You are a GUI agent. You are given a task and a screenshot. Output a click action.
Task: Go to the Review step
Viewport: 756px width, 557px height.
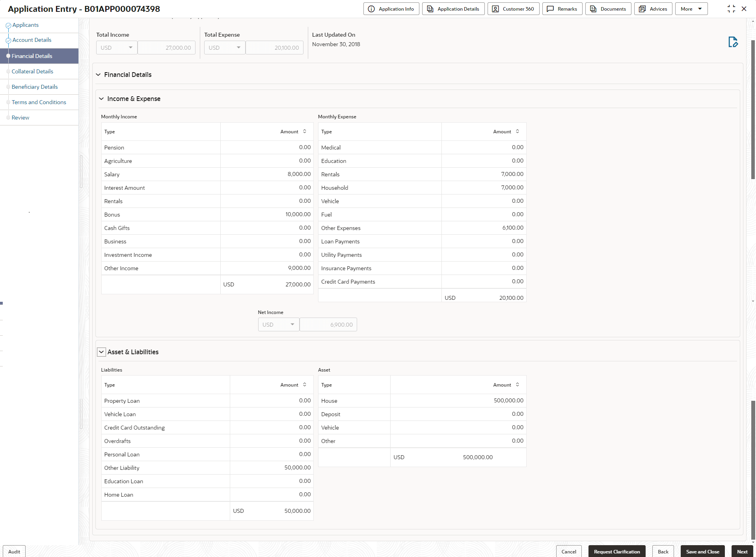[20, 118]
